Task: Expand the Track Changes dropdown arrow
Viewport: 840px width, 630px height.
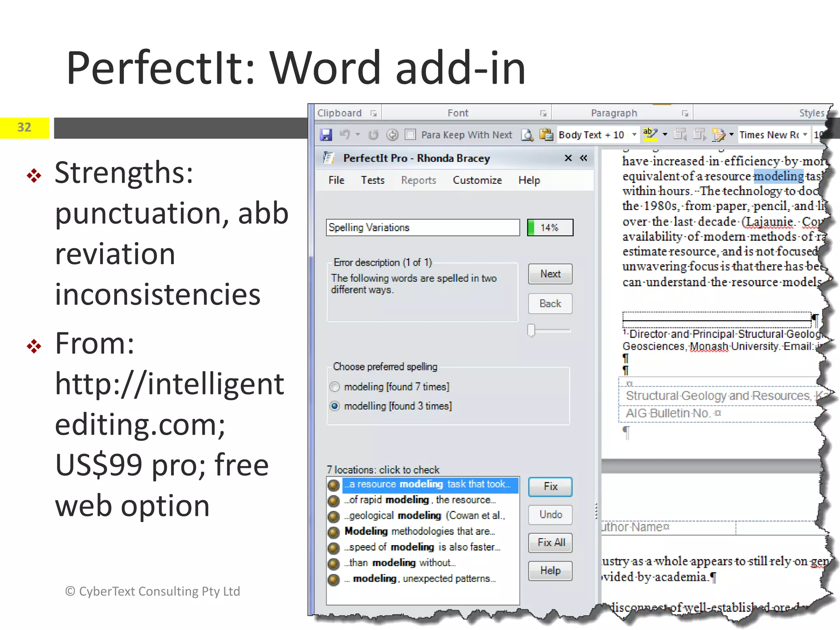Action: [731, 135]
